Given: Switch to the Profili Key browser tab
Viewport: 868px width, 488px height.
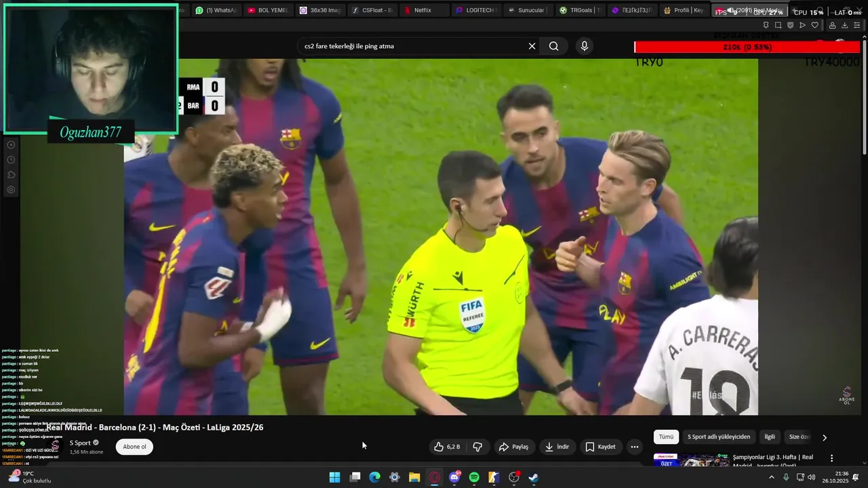Looking at the screenshot, I should 684,10.
